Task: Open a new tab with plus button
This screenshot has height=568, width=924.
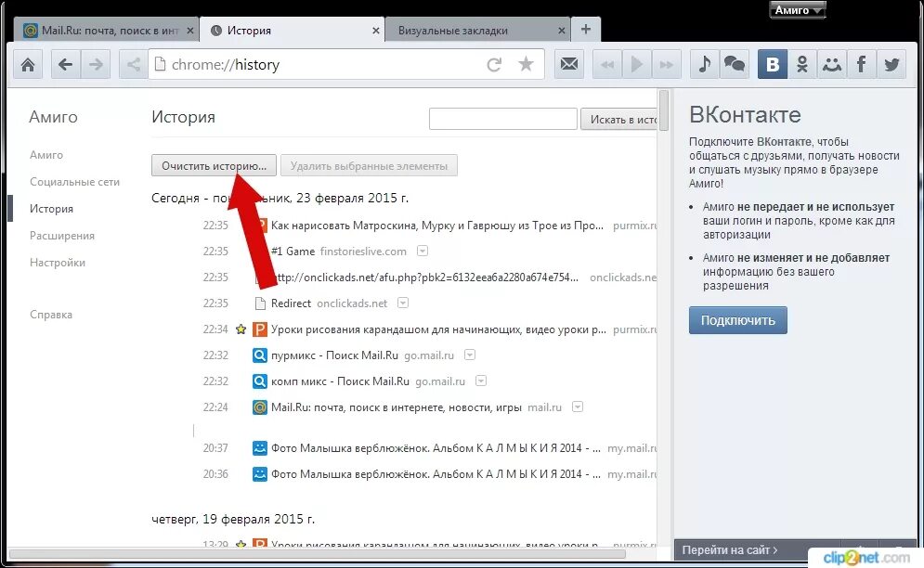Action: tap(586, 30)
